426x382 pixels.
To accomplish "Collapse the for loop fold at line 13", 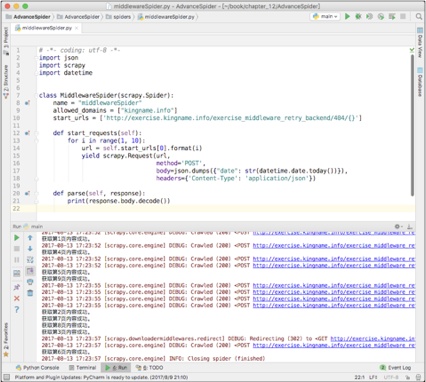I will [x=36, y=141].
